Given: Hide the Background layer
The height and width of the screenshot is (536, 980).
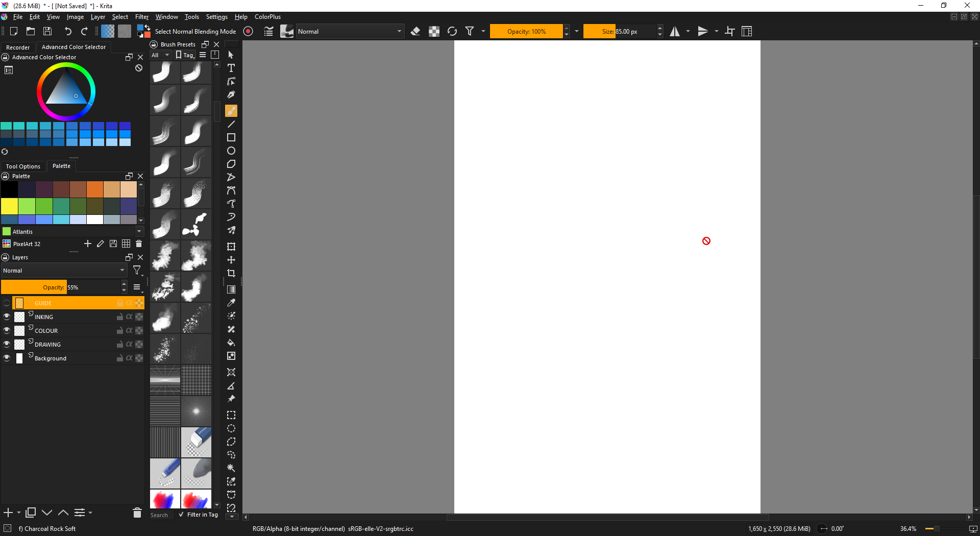Looking at the screenshot, I should pyautogui.click(x=7, y=358).
